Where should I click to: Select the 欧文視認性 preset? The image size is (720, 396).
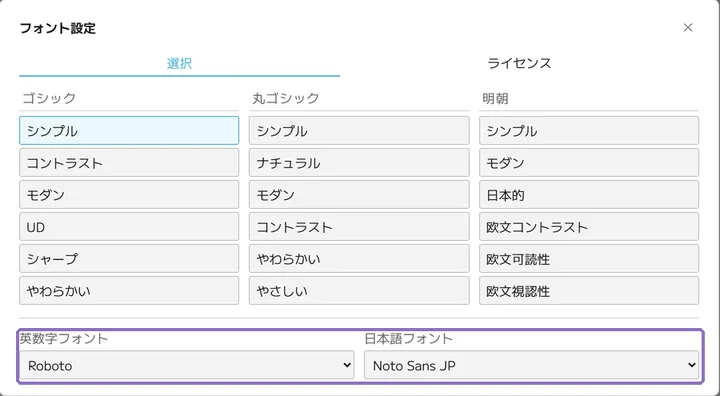(589, 290)
